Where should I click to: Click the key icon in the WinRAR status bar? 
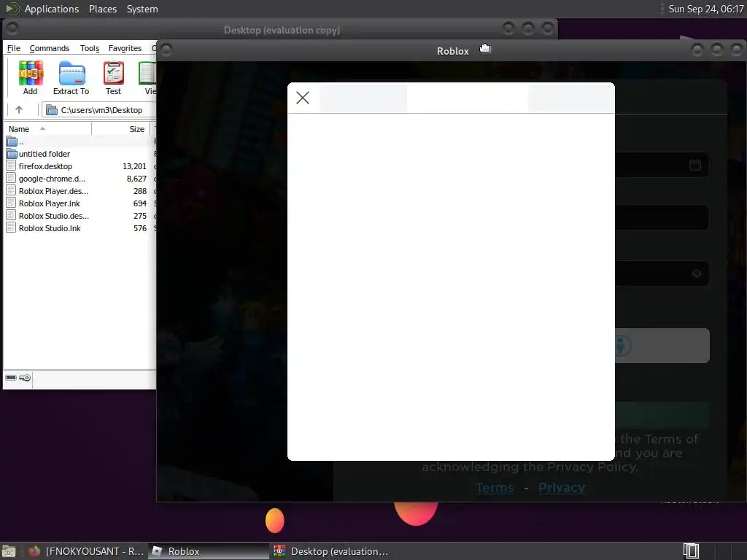[25, 378]
